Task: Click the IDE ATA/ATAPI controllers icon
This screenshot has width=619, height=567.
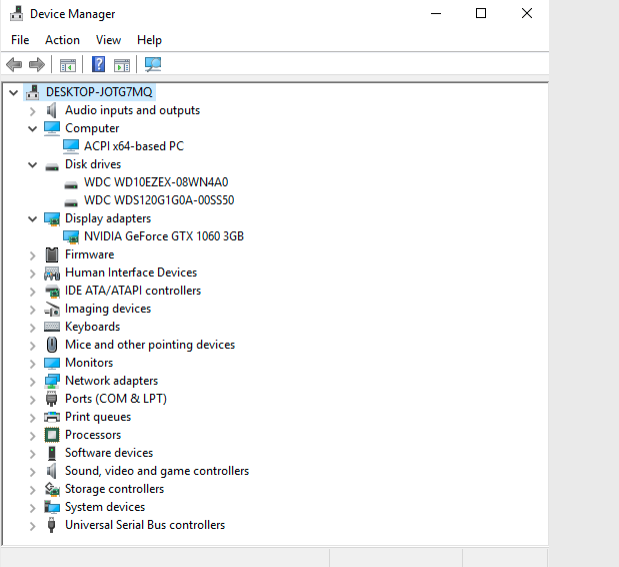Action: pos(52,291)
